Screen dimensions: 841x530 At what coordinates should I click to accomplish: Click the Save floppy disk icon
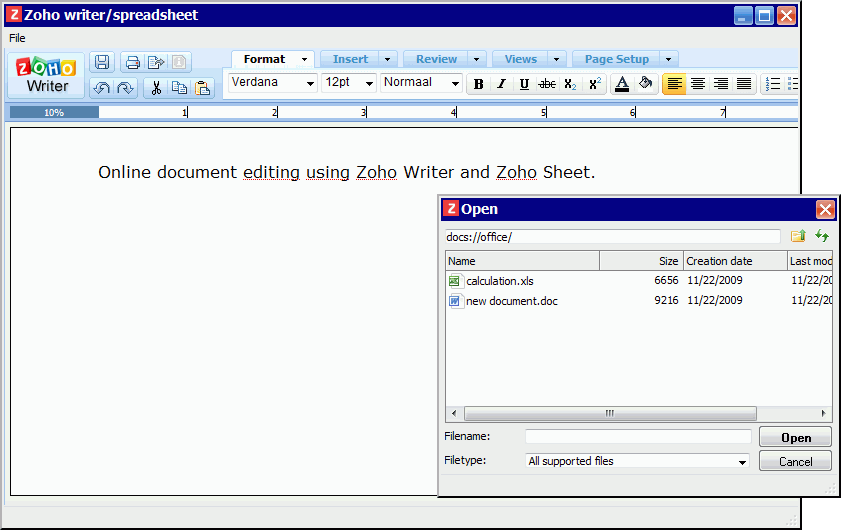pos(102,62)
